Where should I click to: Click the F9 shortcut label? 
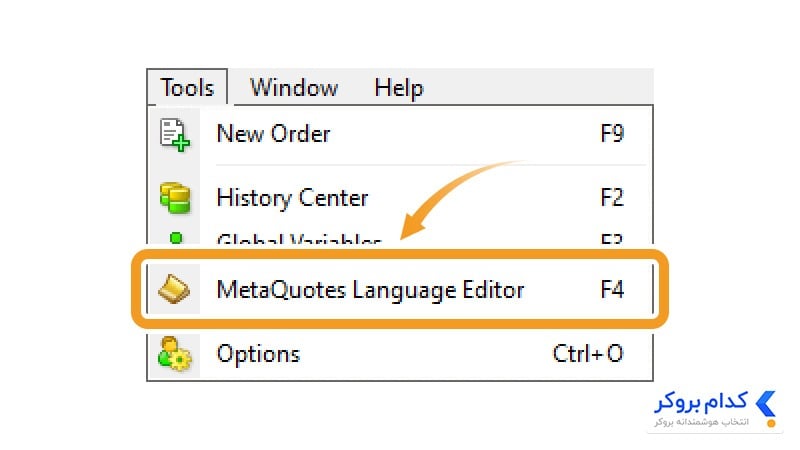tap(612, 134)
